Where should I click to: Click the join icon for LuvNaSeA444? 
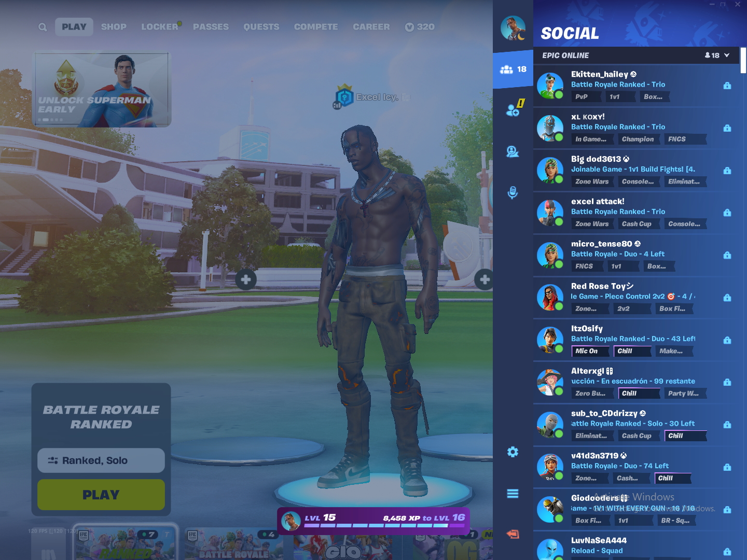727,552
